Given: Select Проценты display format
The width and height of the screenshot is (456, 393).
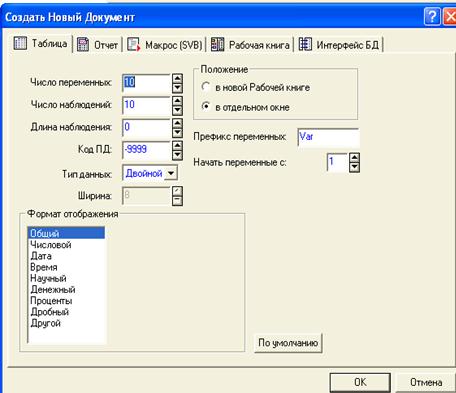Looking at the screenshot, I should (66, 300).
